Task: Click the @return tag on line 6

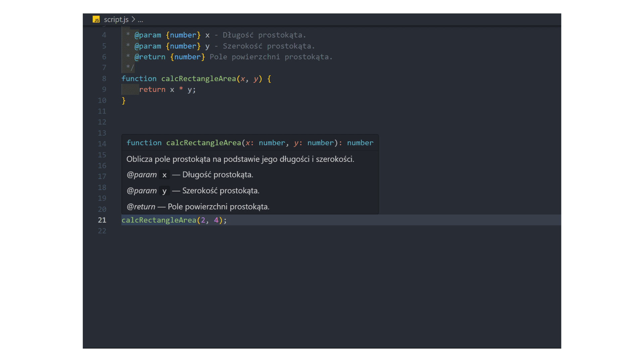Action: pyautogui.click(x=150, y=57)
